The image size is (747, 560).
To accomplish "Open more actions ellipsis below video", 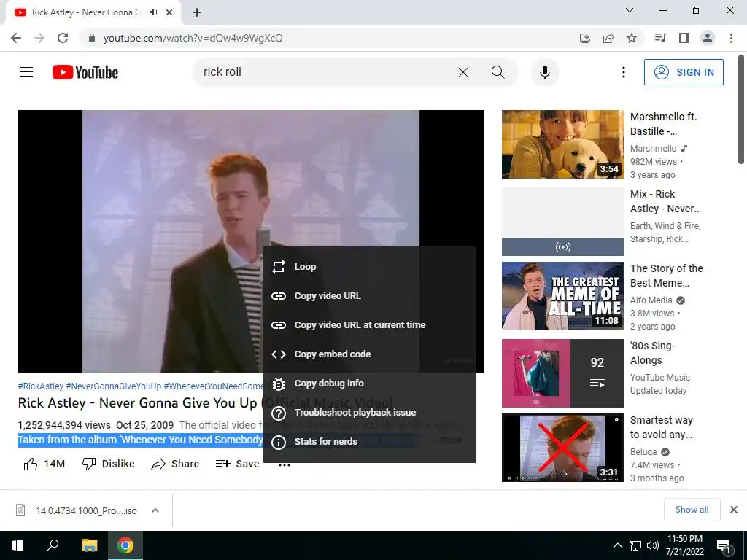I will pos(285,465).
